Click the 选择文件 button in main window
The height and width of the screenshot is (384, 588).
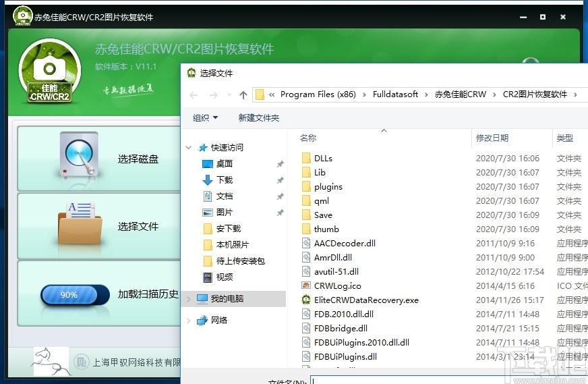point(99,226)
